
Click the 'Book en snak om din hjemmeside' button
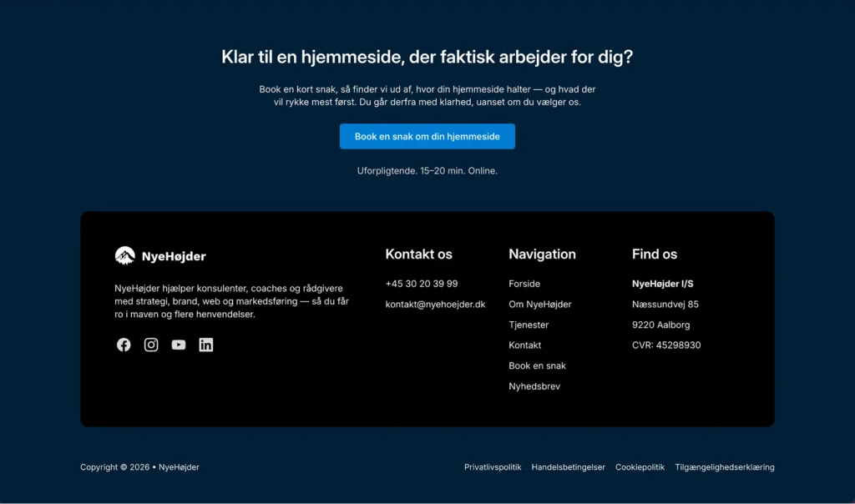tap(427, 136)
